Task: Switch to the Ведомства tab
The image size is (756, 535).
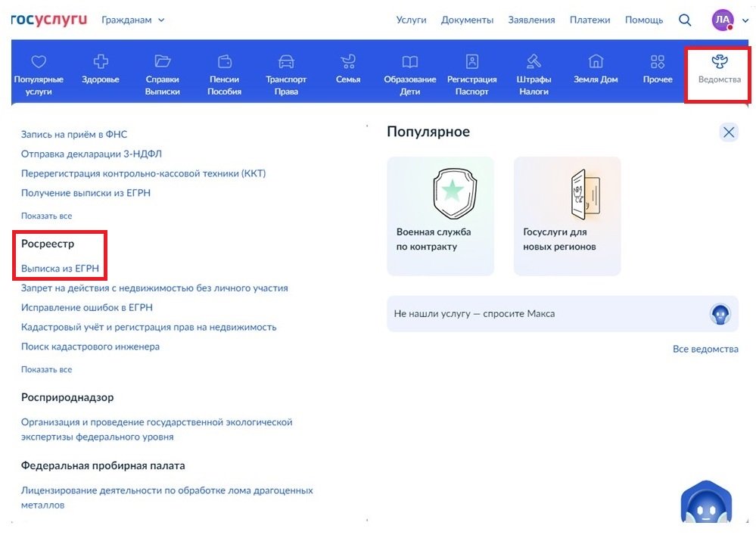Action: [x=719, y=69]
